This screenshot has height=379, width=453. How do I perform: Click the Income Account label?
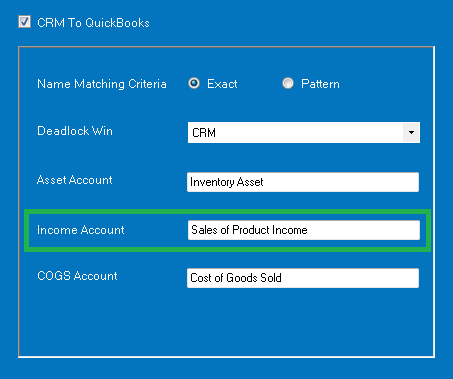pos(81,230)
